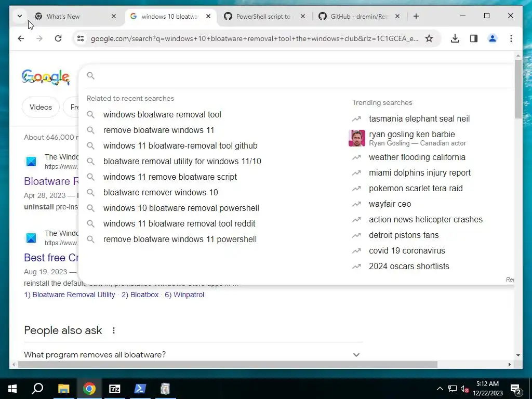Show hidden system tray icons
The width and height of the screenshot is (532, 399).
pos(440,389)
